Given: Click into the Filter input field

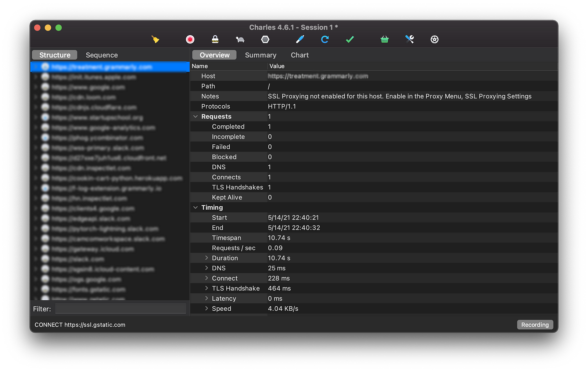Looking at the screenshot, I should (x=121, y=308).
